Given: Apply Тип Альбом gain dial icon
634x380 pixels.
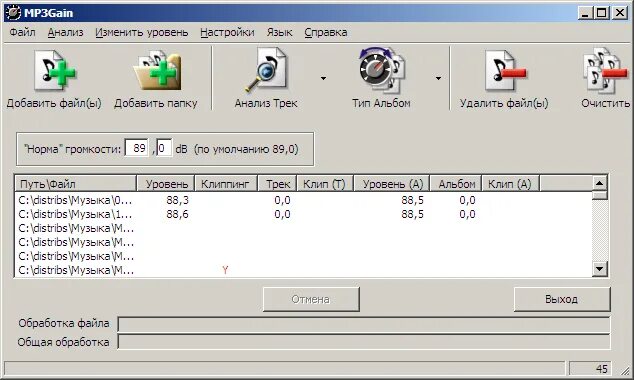Looking at the screenshot, I should 381,70.
